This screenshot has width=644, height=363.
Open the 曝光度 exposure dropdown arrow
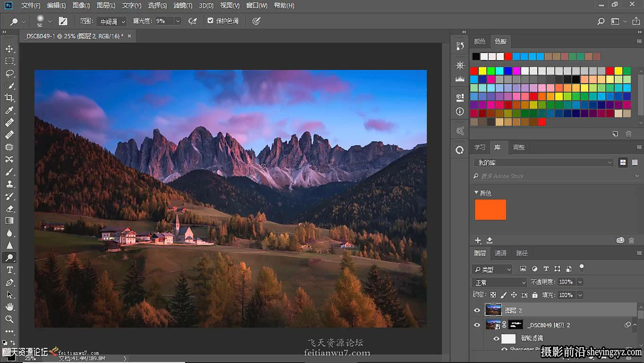(x=178, y=21)
